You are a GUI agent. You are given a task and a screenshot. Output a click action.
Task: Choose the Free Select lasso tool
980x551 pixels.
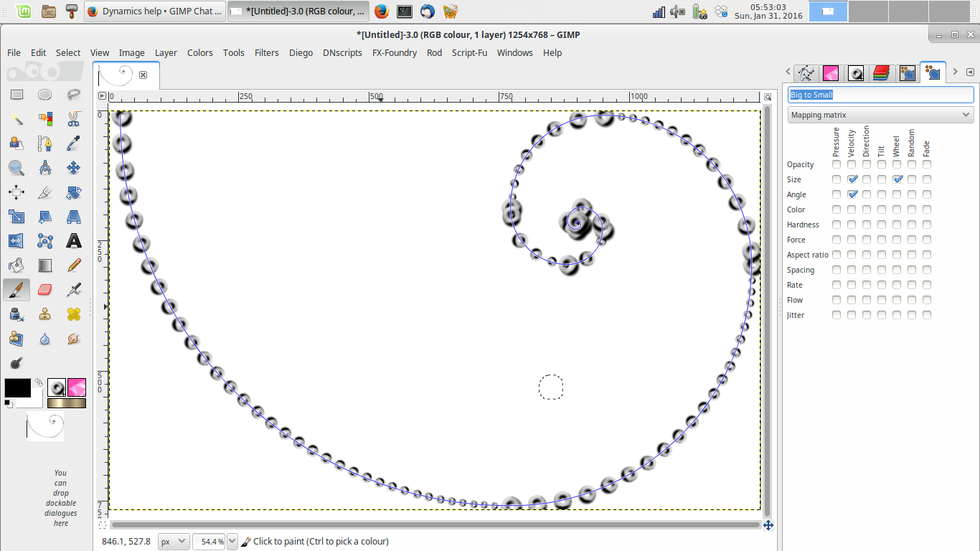point(73,95)
